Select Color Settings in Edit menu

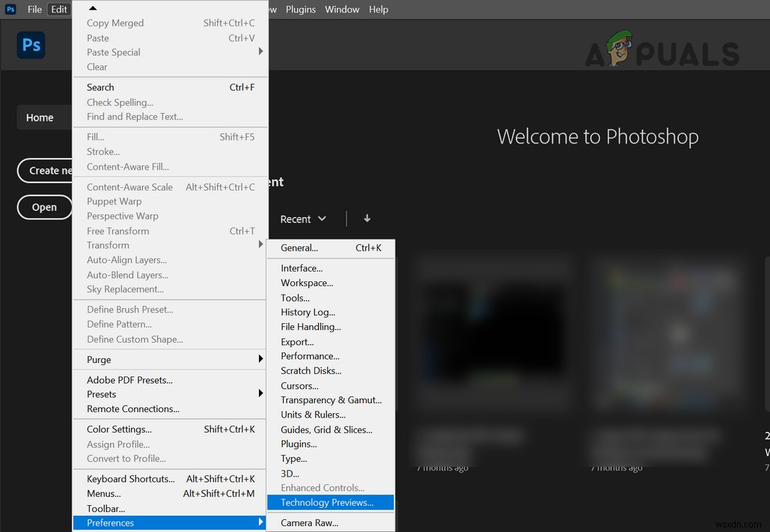coord(169,429)
